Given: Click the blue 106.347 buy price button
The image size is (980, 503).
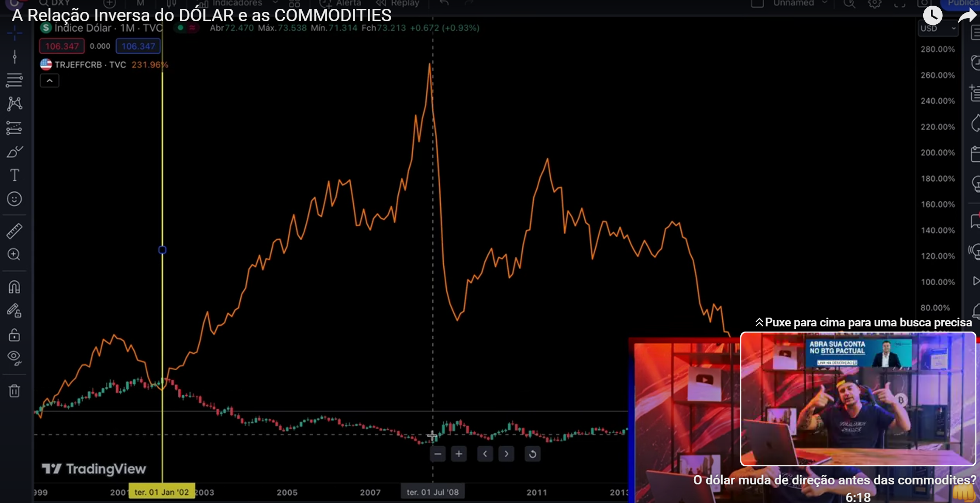Looking at the screenshot, I should 138,46.
